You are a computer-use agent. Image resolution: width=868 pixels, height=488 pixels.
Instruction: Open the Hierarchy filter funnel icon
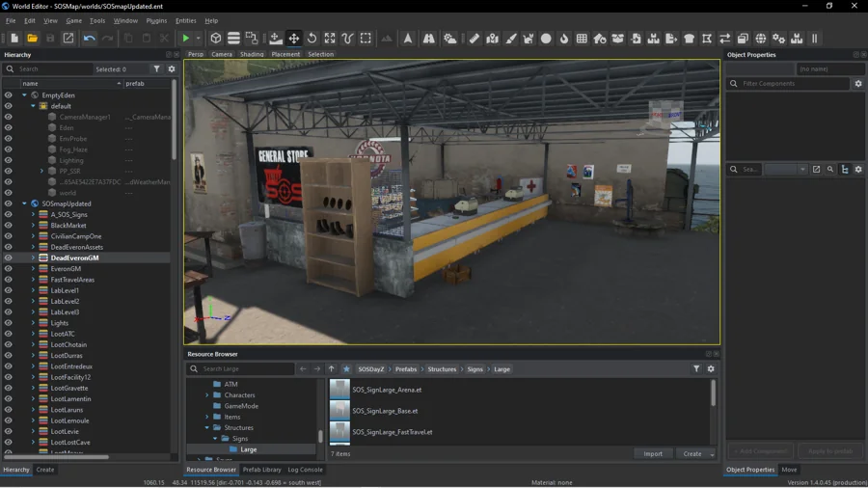tap(156, 69)
